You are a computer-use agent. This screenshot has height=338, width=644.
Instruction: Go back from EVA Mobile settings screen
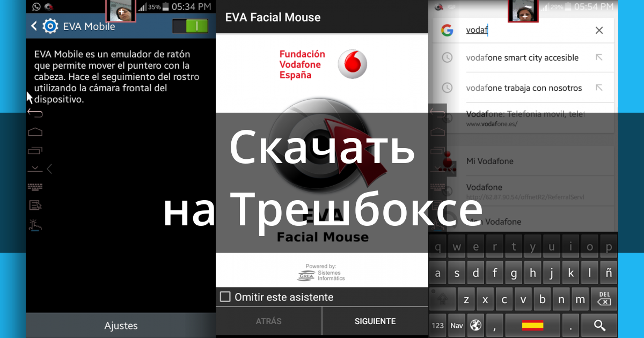click(x=34, y=26)
